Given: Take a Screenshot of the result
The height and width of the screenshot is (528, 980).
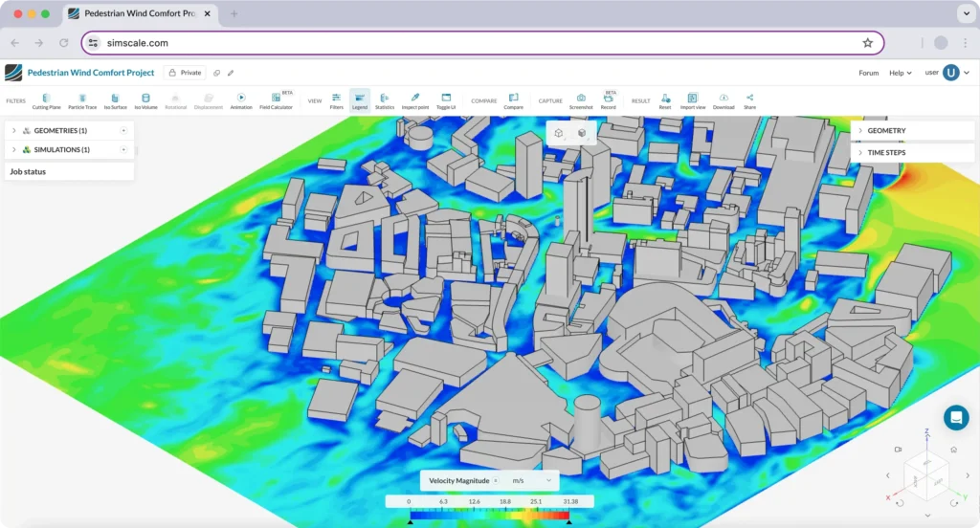Looking at the screenshot, I should coord(581,100).
